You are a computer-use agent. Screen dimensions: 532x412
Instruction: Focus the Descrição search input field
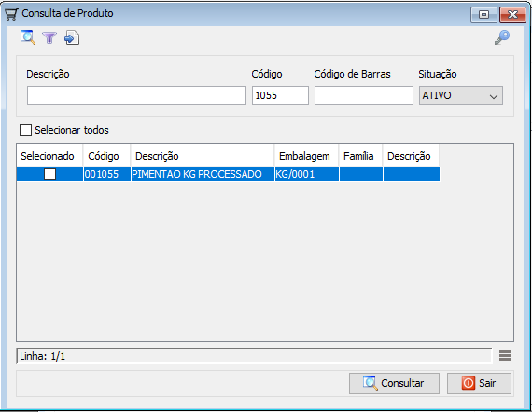136,95
